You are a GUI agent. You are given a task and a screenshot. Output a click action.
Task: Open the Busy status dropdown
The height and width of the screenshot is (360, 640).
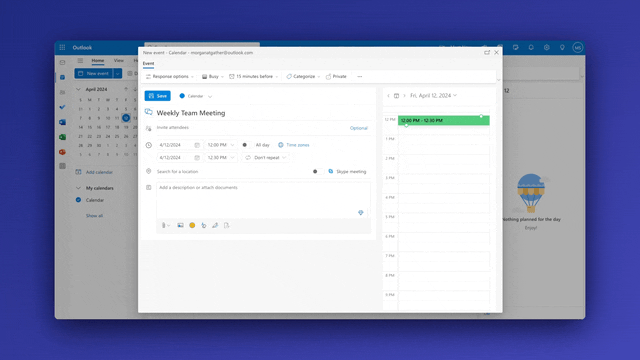[x=213, y=76]
